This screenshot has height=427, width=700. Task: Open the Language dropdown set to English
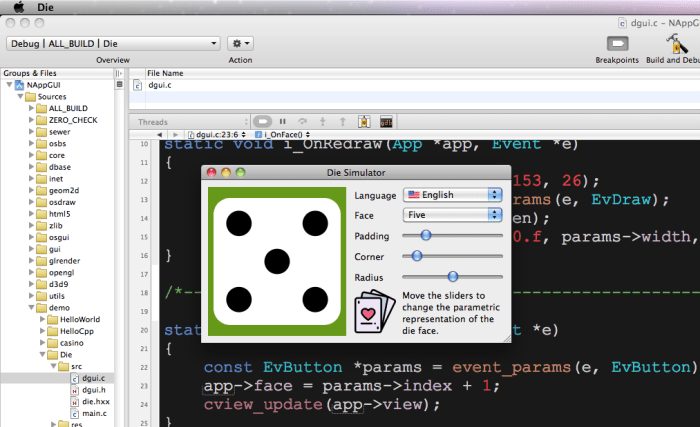point(451,195)
